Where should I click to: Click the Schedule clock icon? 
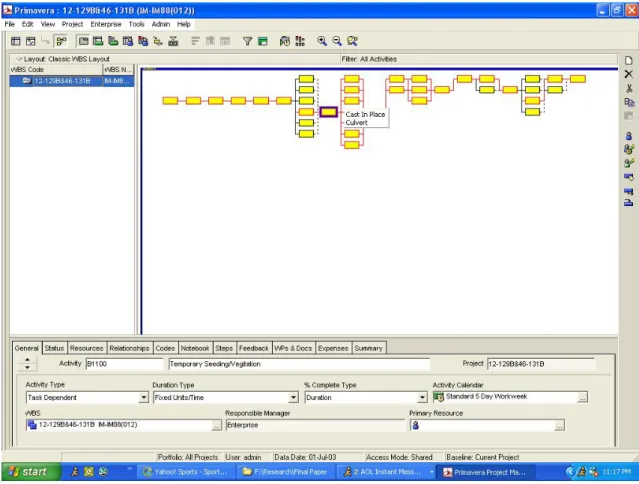pos(285,41)
